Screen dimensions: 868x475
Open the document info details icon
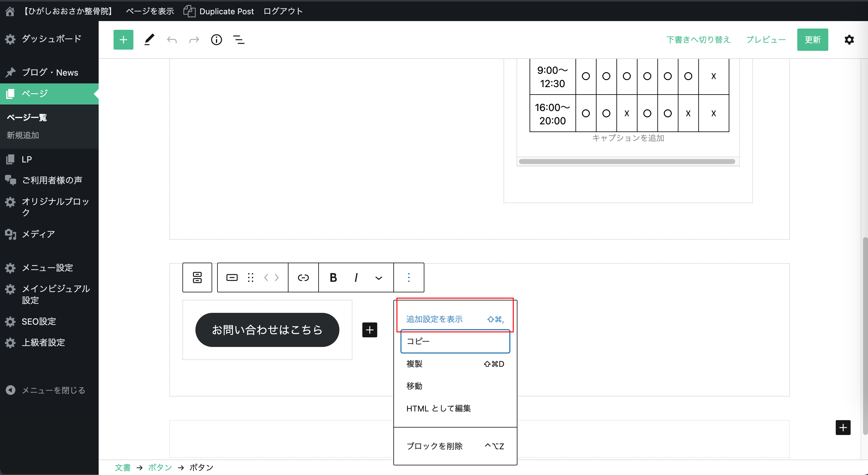coord(216,40)
